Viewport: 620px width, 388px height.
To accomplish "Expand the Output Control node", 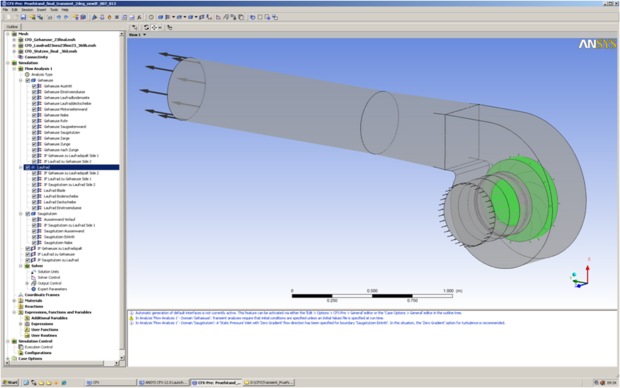I will tap(27, 283).
